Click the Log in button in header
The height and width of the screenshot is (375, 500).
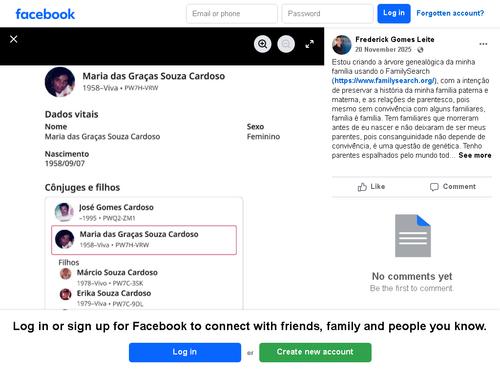pos(394,13)
